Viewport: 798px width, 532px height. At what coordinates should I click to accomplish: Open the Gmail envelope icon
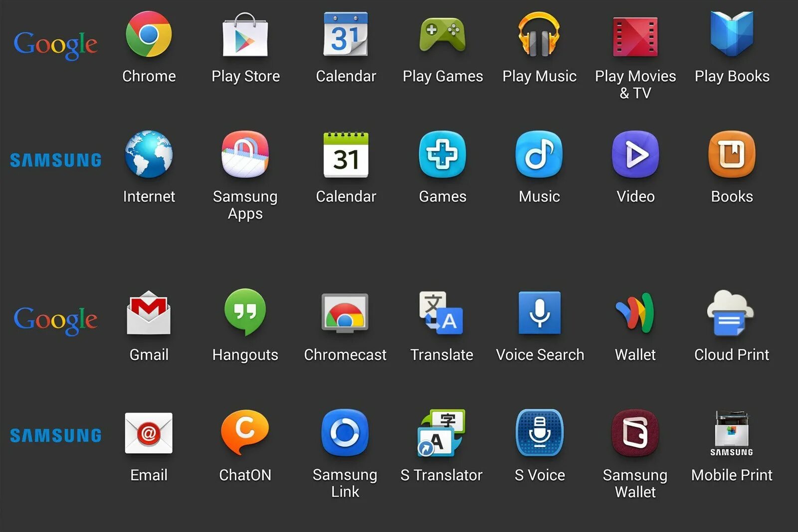[149, 313]
